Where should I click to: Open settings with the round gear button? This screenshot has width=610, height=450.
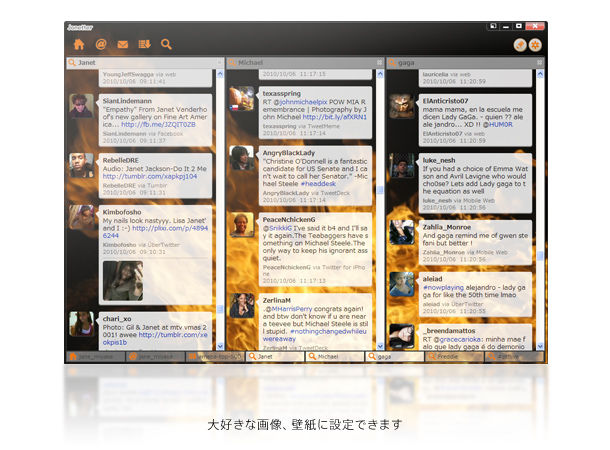pyautogui.click(x=535, y=45)
